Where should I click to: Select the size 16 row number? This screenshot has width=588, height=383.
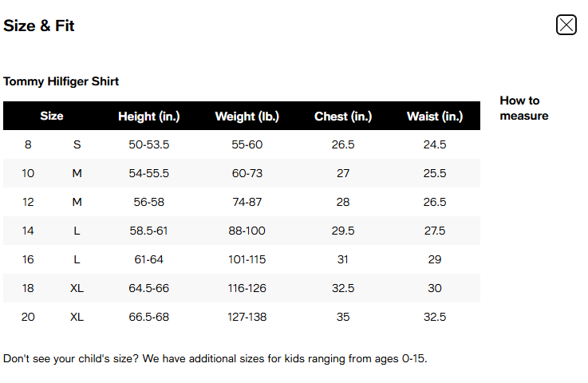point(28,259)
